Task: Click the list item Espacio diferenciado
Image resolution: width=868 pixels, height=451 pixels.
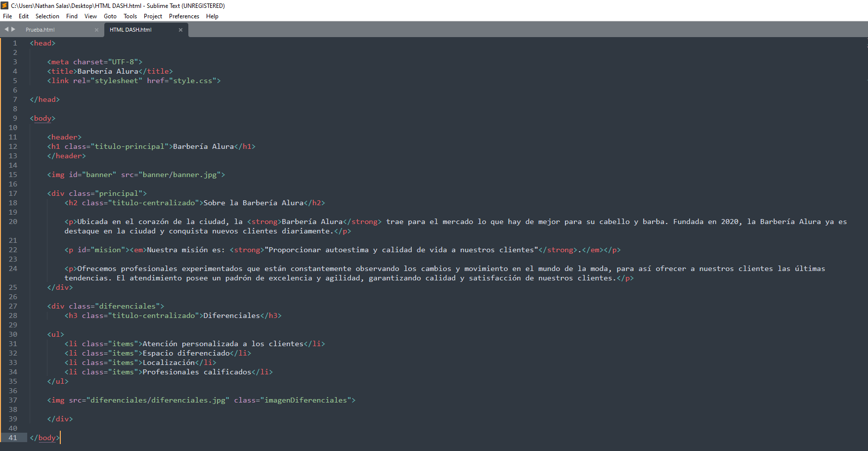Action: pyautogui.click(x=186, y=353)
